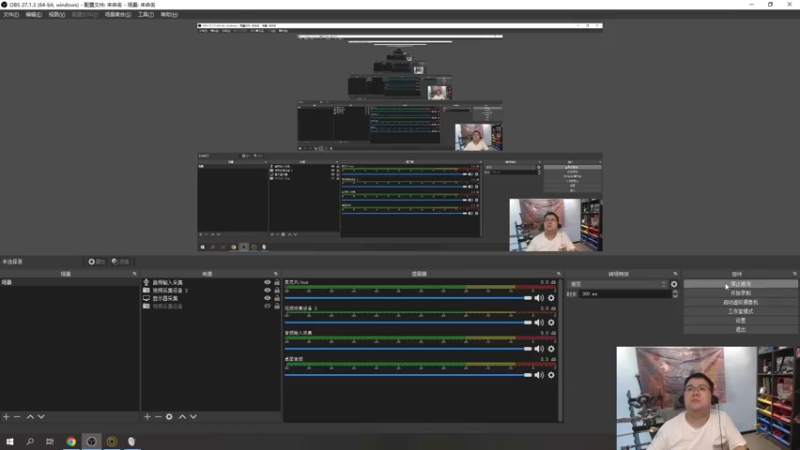Image resolution: width=800 pixels, height=450 pixels.
Task: Open the 场景集合(S) menu
Action: [117, 14]
